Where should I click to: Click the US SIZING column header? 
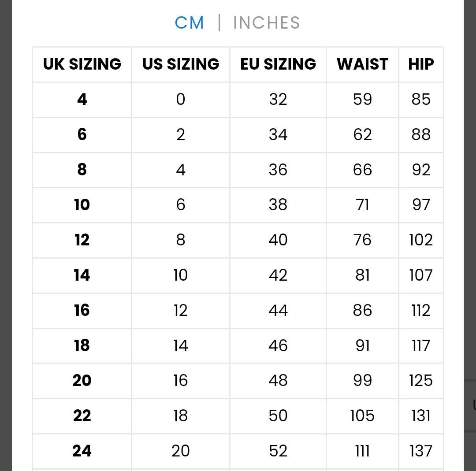181,64
